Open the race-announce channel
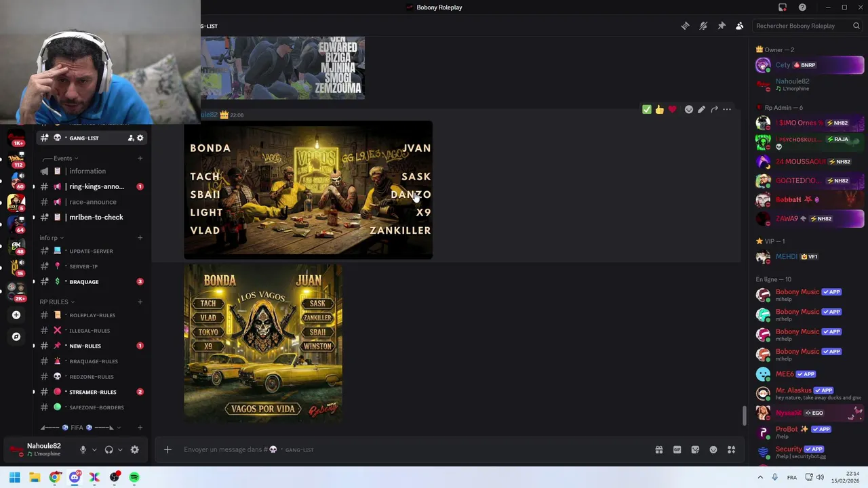Screen dimensions: 868x488 coord(91,202)
